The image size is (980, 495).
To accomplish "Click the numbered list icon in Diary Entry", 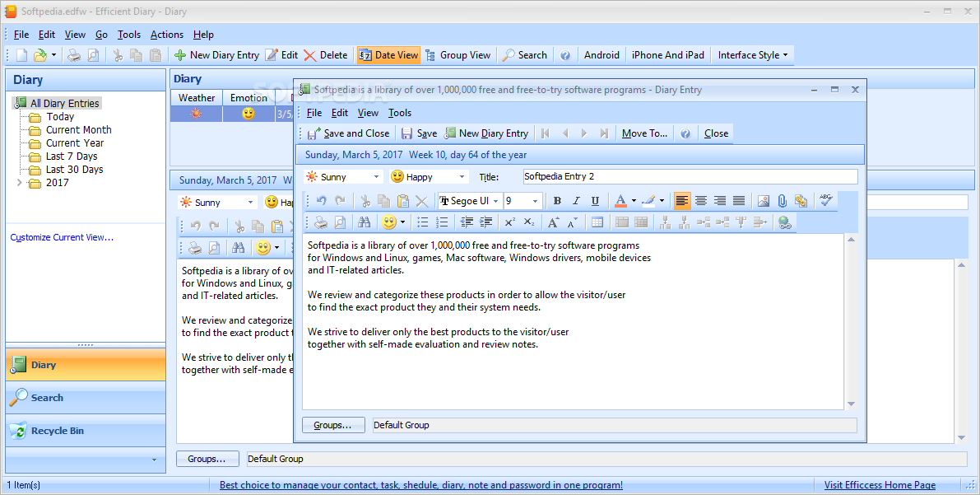I will 442,222.
